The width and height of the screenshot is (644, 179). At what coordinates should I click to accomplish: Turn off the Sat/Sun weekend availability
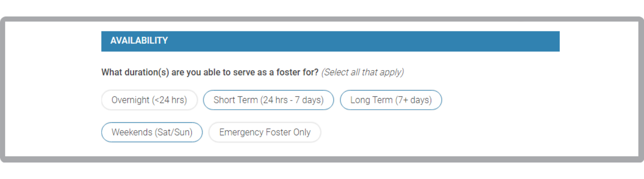[x=152, y=132]
